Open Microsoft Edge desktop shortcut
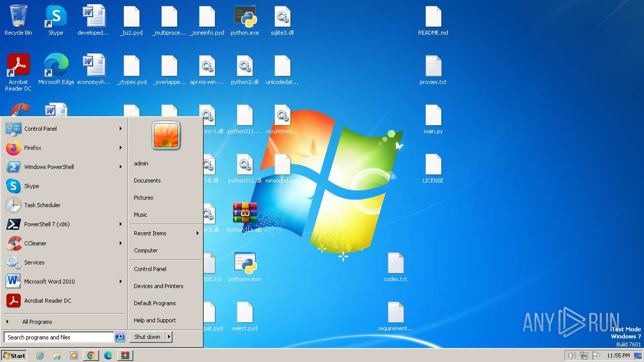The width and height of the screenshot is (644, 362). click(x=56, y=69)
